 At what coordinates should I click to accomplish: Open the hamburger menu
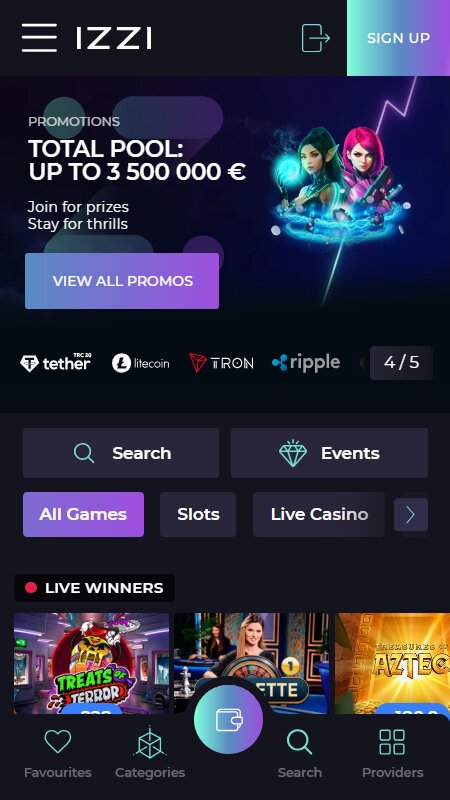pyautogui.click(x=39, y=38)
